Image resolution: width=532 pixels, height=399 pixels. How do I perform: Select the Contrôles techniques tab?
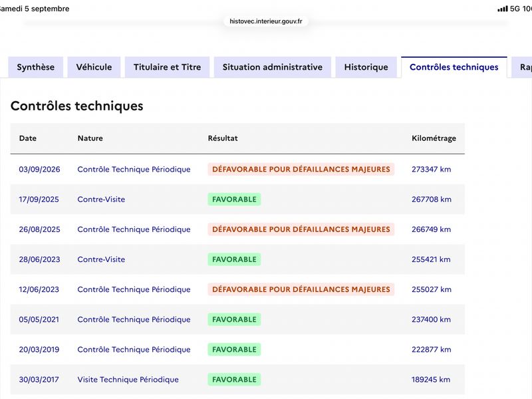coord(454,67)
